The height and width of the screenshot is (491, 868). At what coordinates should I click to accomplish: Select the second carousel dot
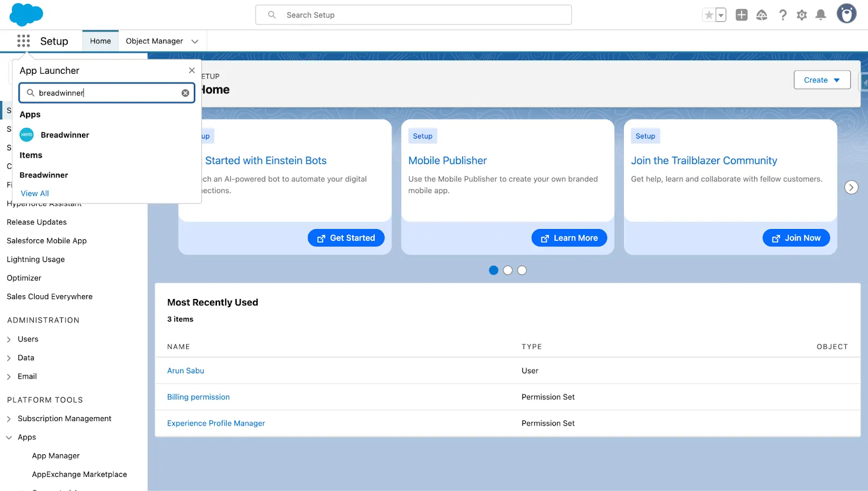(x=508, y=270)
